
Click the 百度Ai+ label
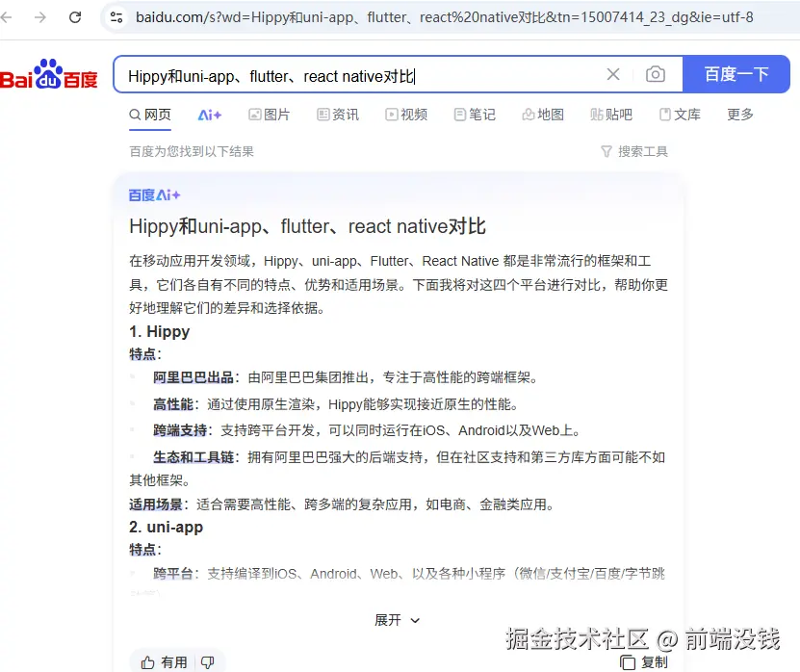click(155, 195)
